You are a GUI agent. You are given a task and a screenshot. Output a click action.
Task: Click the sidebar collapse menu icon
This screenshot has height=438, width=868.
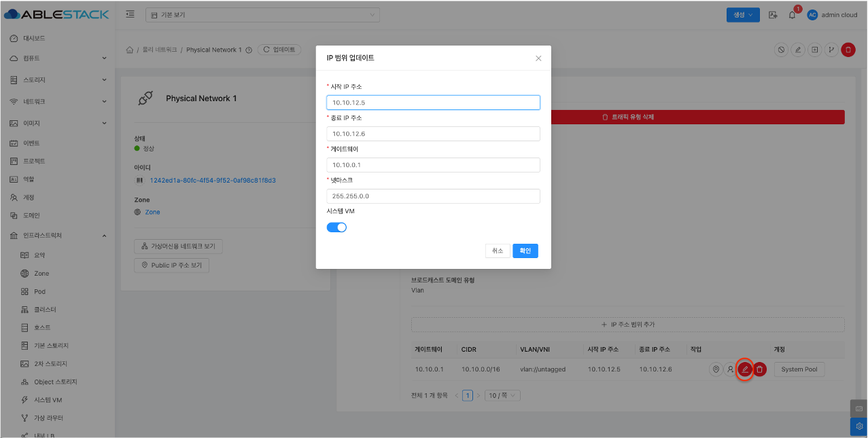pyautogui.click(x=130, y=15)
